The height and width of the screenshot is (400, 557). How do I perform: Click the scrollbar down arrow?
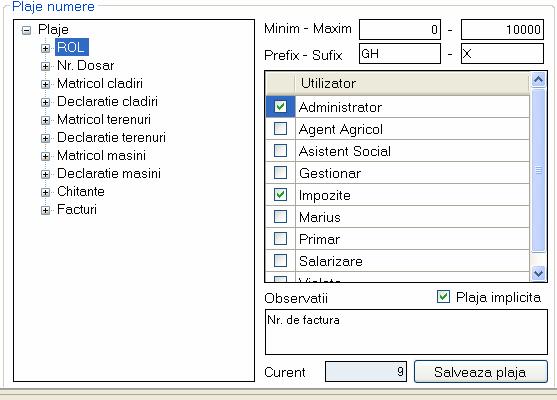(x=538, y=273)
